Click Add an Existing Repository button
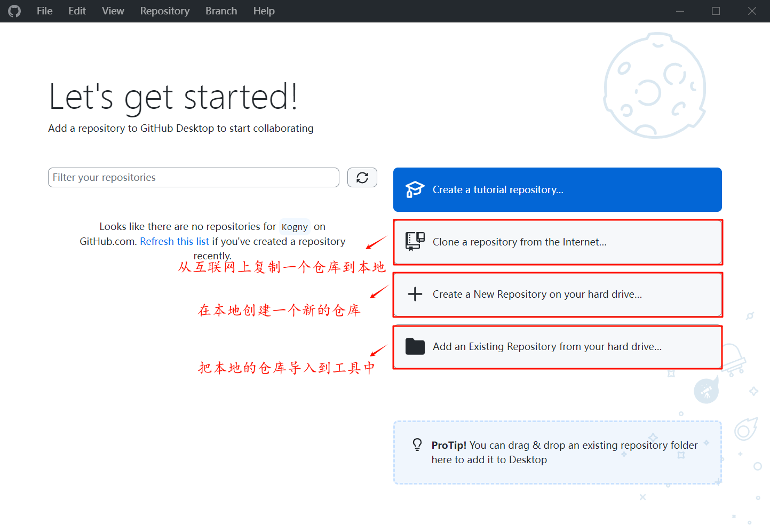 point(558,347)
